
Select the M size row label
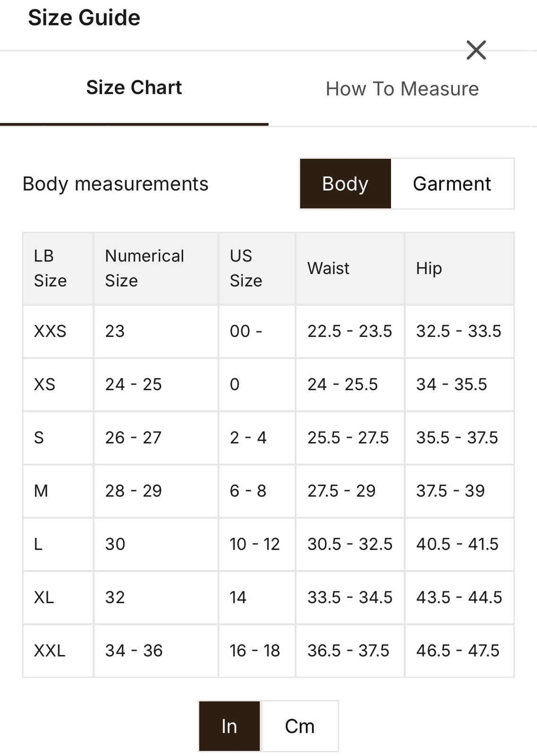point(41,491)
